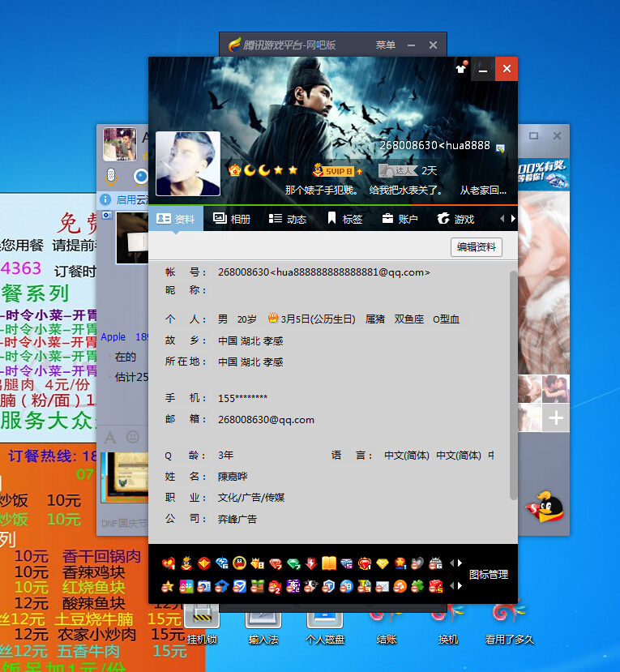Click the blue lightning diamond icon numbered 6
The height and width of the screenshot is (672, 620).
tap(222, 563)
